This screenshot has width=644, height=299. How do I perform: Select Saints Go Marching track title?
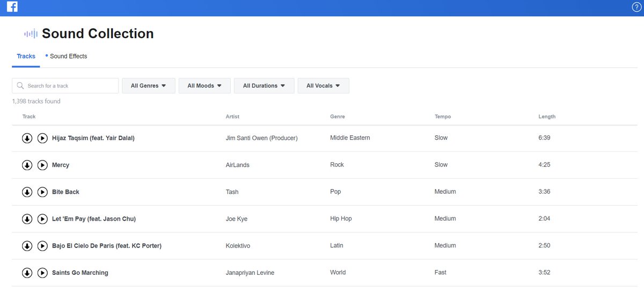coord(80,273)
